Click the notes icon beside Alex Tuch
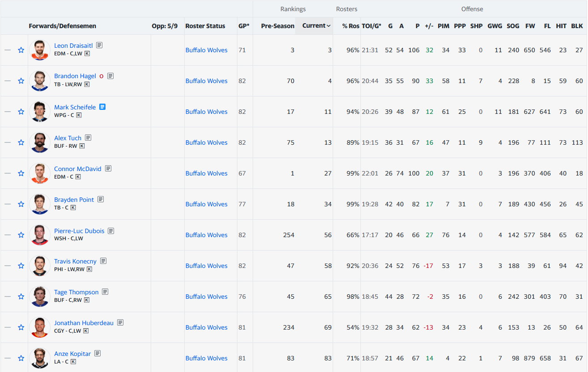 tap(88, 138)
